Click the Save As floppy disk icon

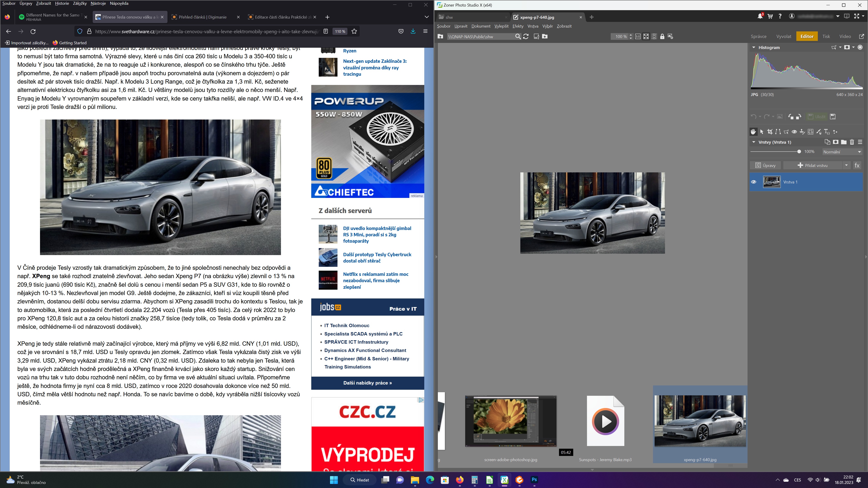click(x=833, y=117)
